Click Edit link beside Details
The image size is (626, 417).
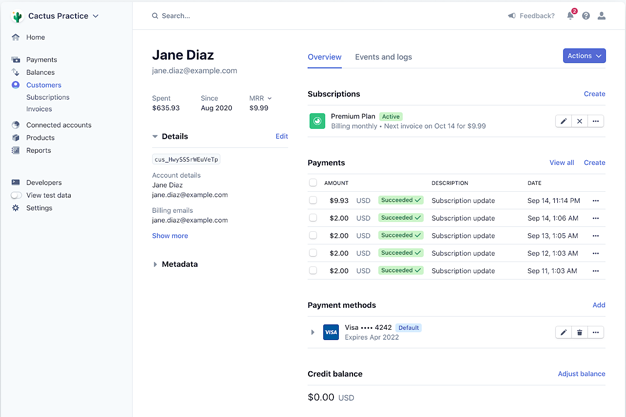(x=281, y=137)
